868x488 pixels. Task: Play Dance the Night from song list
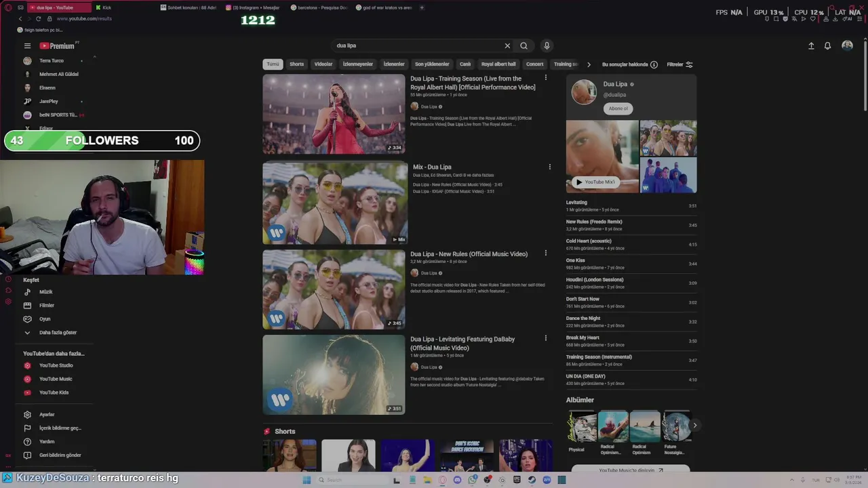point(631,321)
